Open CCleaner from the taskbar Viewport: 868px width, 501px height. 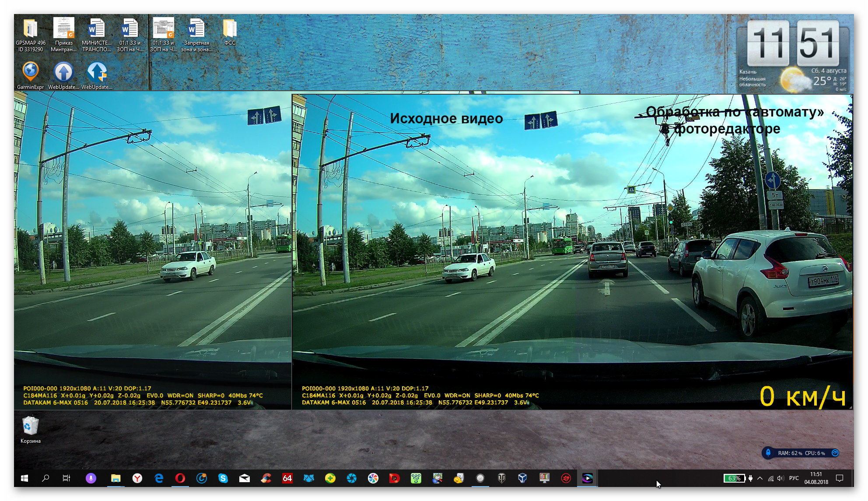(x=266, y=478)
